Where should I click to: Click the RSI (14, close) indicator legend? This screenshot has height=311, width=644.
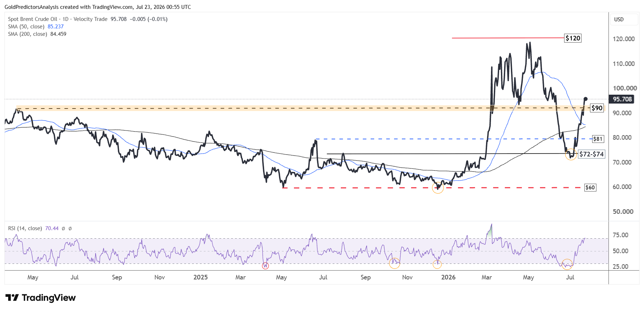click(25, 228)
